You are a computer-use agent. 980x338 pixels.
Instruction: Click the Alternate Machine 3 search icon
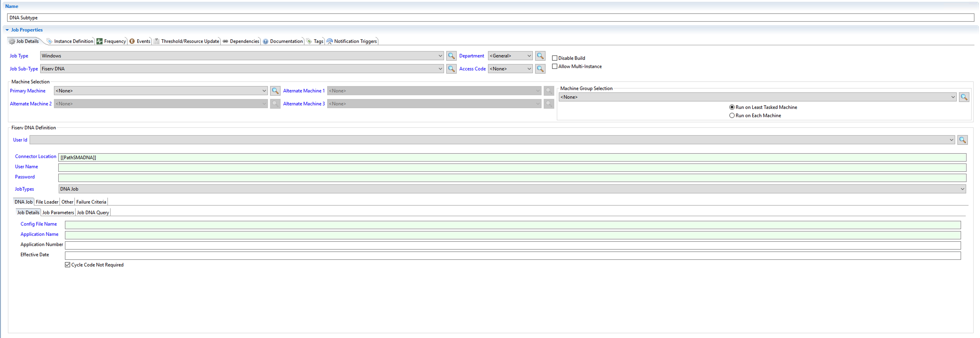[549, 104]
